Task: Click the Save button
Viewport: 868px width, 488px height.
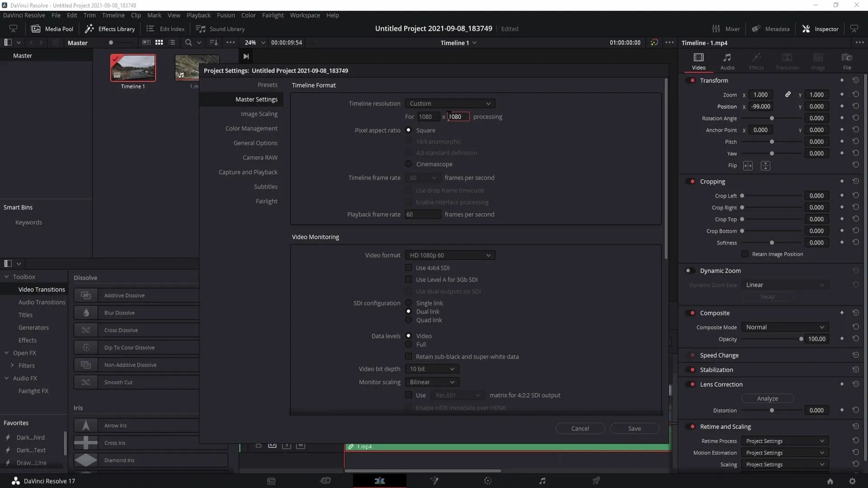Action: point(634,428)
